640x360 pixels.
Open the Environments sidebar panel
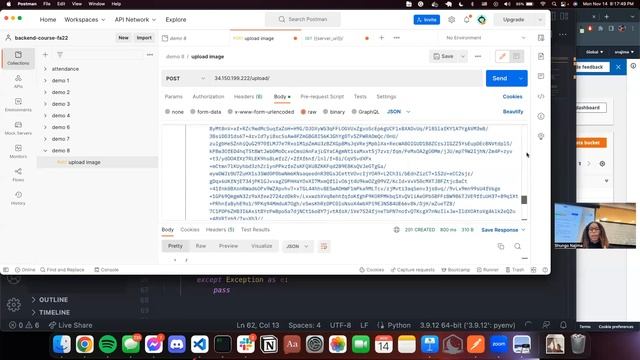pyautogui.click(x=18, y=104)
